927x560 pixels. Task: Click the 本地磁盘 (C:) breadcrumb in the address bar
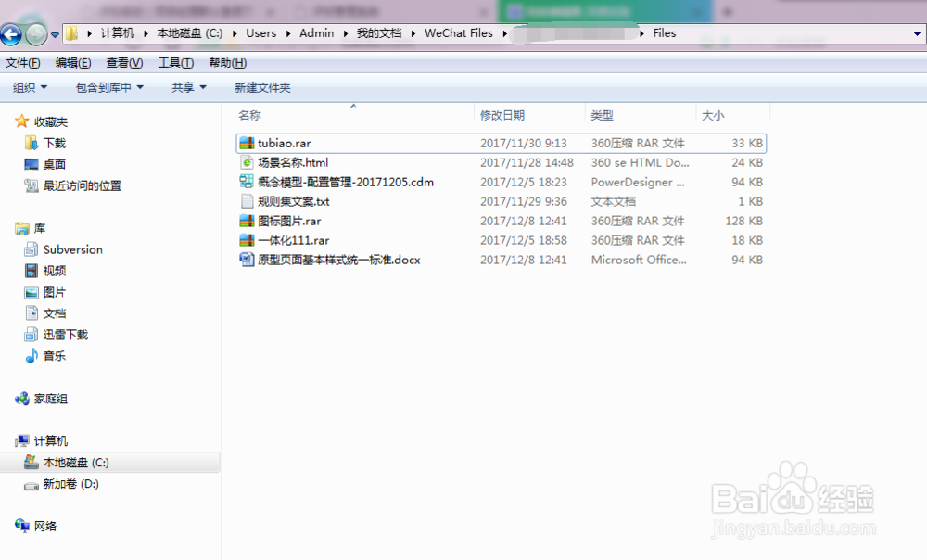pos(190,33)
